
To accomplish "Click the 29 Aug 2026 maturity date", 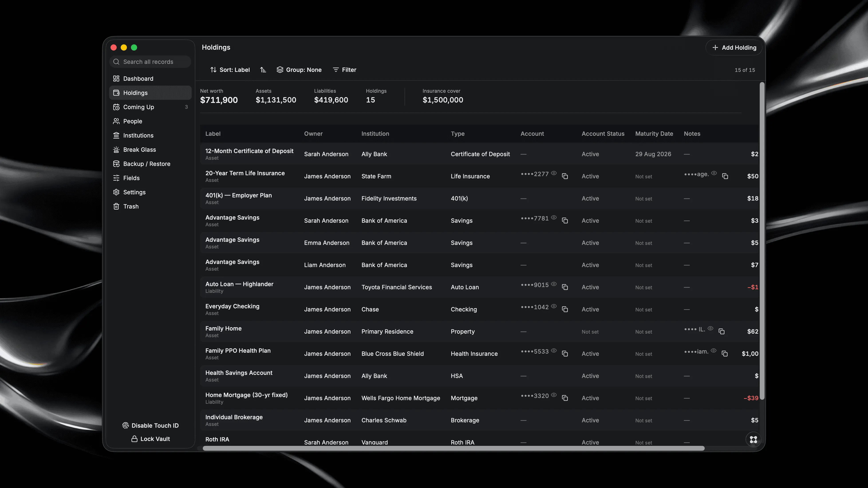I will pyautogui.click(x=653, y=154).
